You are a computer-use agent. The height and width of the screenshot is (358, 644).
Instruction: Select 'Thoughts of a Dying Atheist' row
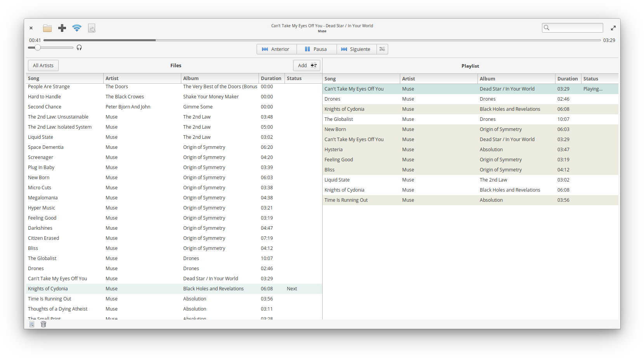[x=174, y=309]
